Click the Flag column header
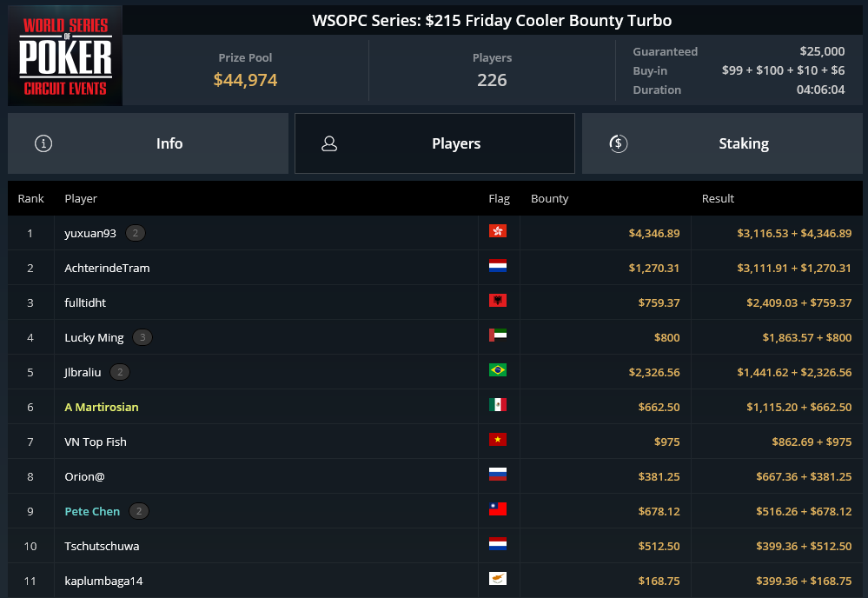 pyautogui.click(x=499, y=198)
